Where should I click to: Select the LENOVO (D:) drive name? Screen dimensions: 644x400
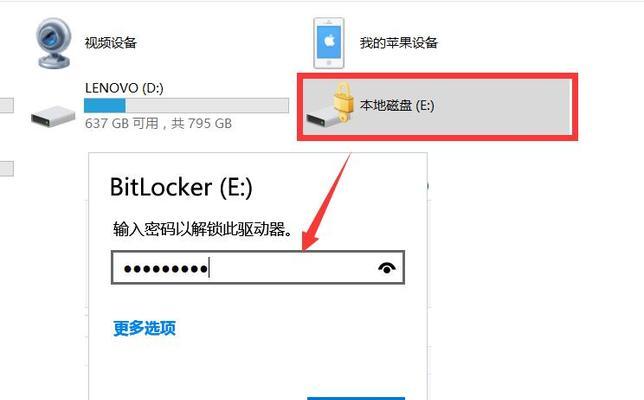124,88
